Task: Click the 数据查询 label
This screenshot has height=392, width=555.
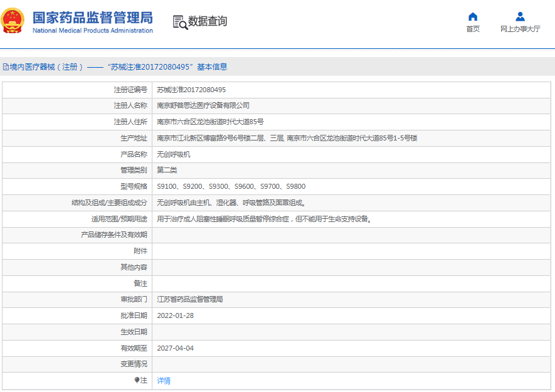Action: pos(208,21)
